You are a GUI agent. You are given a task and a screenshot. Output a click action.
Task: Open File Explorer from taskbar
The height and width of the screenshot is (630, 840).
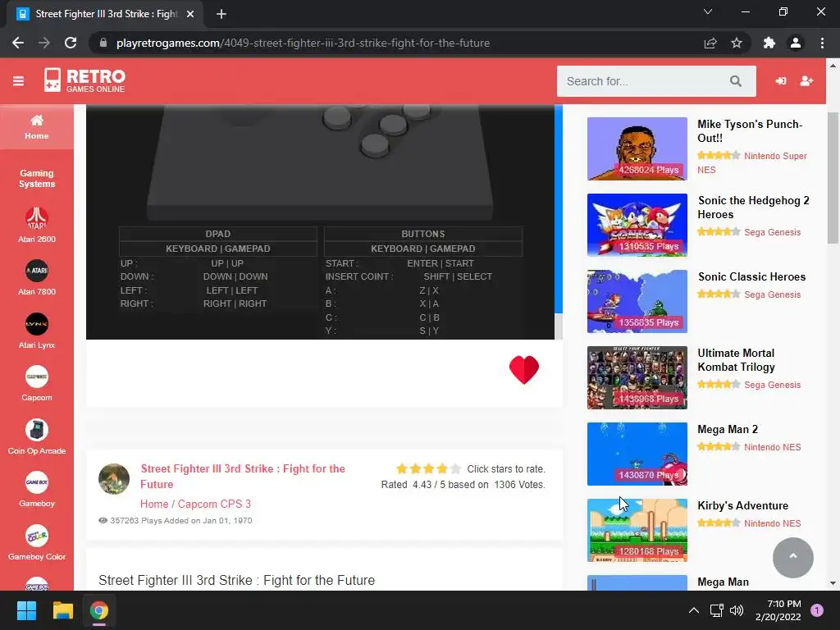click(62, 610)
